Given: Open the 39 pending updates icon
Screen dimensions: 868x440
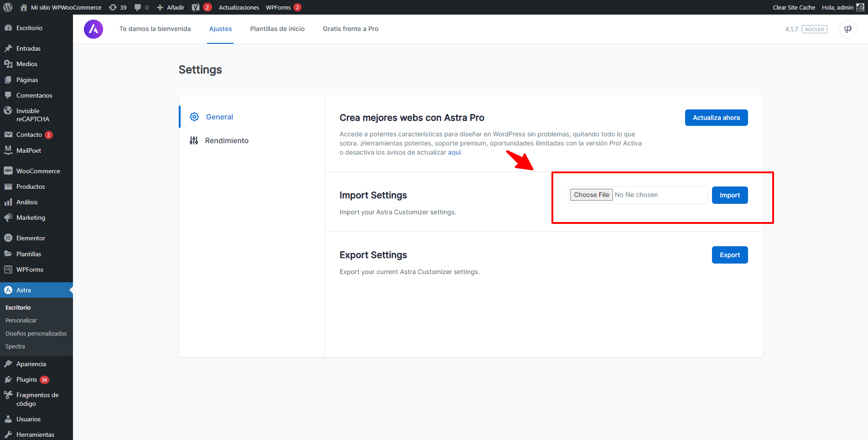Looking at the screenshot, I should pos(118,7).
